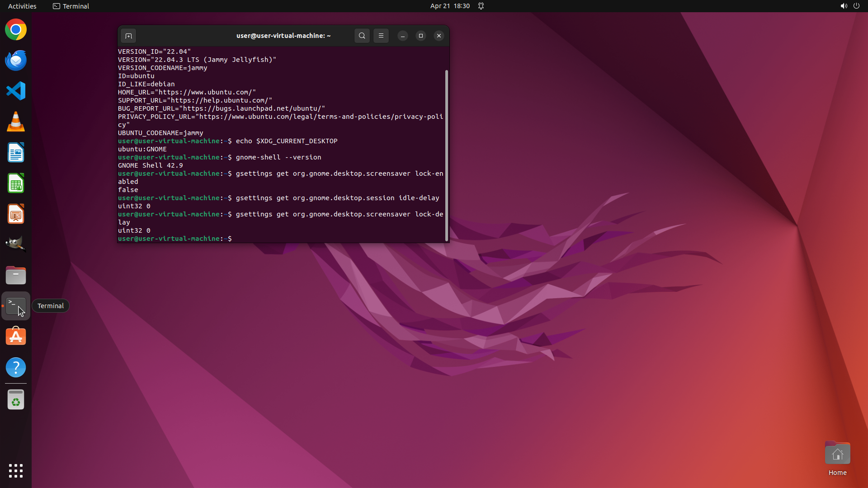Open Thunderbird Mail from the dock

(16, 61)
